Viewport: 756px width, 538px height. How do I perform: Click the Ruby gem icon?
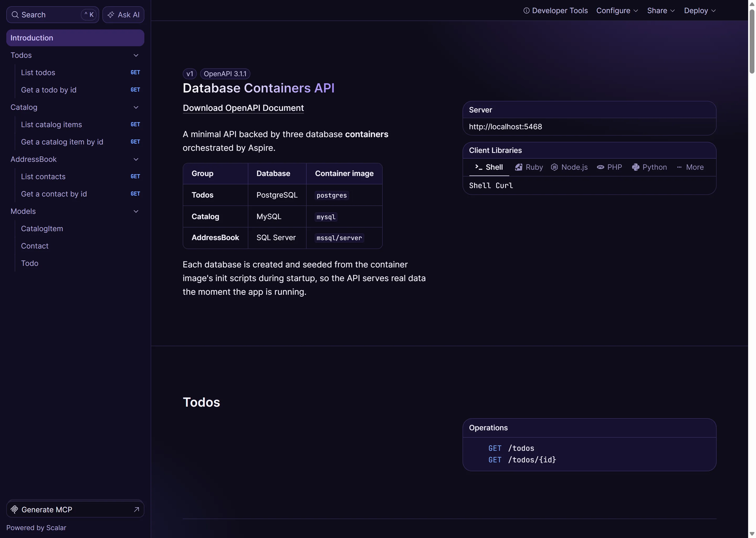tap(519, 167)
